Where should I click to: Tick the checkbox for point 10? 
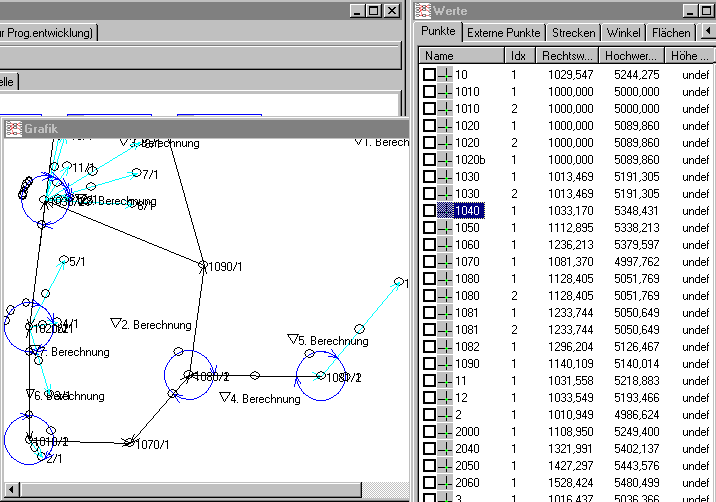[429, 74]
